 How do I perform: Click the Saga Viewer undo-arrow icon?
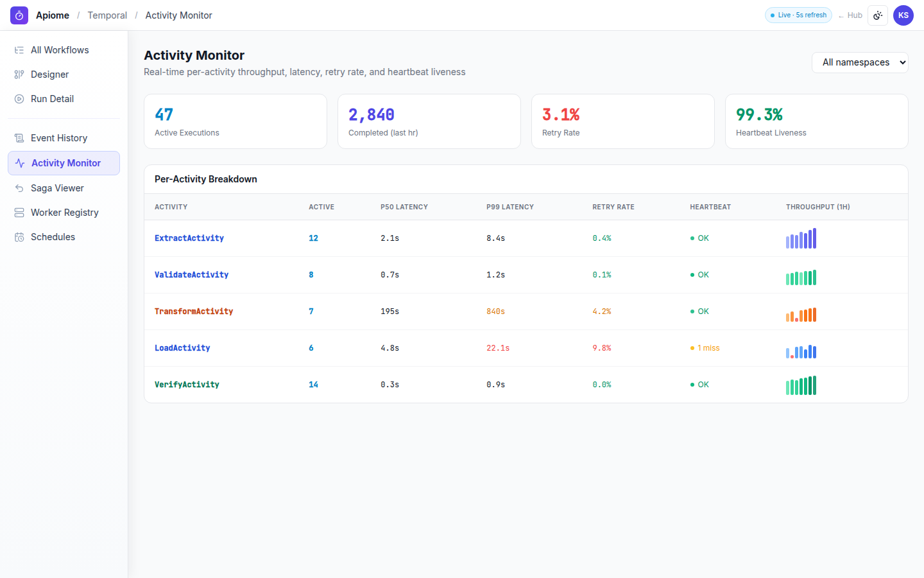(x=19, y=188)
